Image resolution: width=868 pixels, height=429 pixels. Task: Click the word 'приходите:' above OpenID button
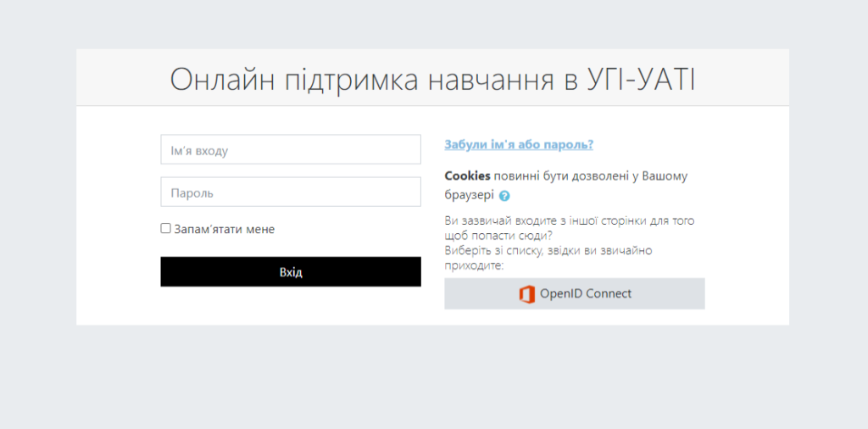(x=474, y=265)
